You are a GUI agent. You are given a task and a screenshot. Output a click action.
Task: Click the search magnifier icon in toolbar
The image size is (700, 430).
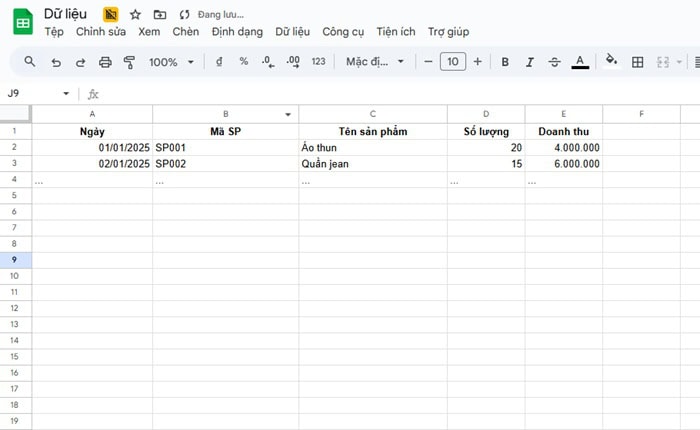point(30,62)
